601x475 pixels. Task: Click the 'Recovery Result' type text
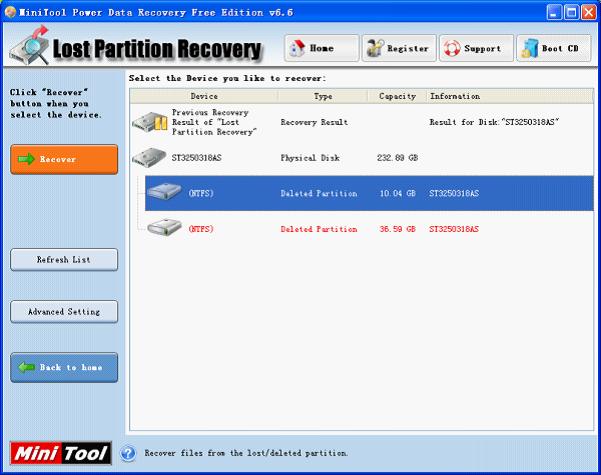click(314, 122)
